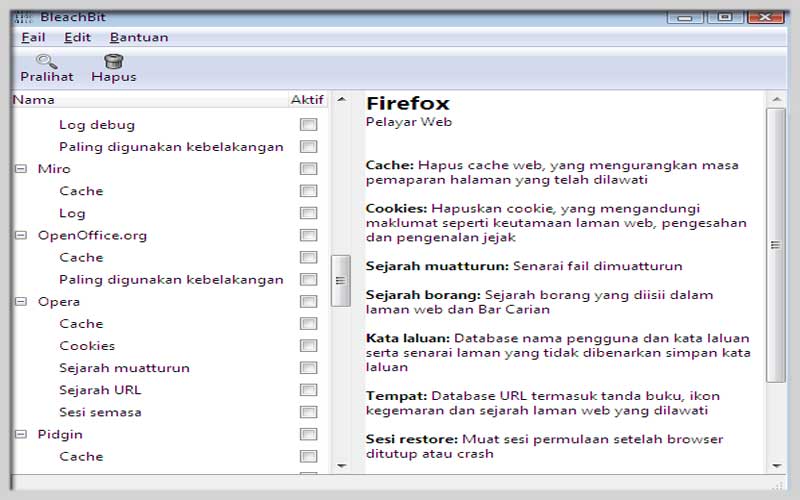Image resolution: width=800 pixels, height=500 pixels.
Task: Enable the Sejarah URL checkbox
Action: [308, 390]
